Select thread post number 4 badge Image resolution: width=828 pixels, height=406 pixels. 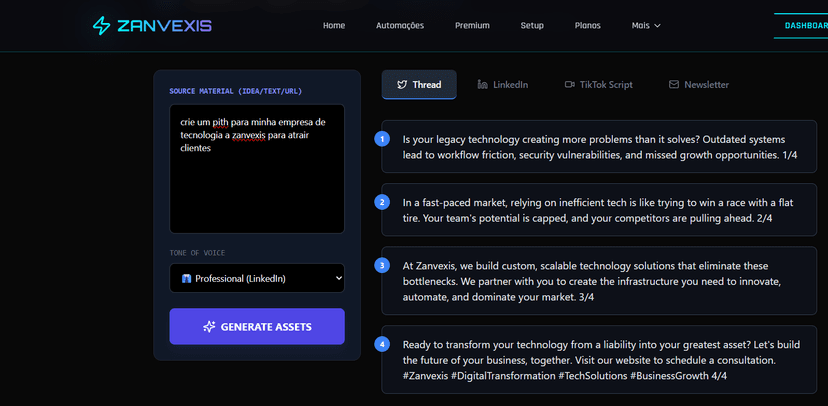pos(382,344)
